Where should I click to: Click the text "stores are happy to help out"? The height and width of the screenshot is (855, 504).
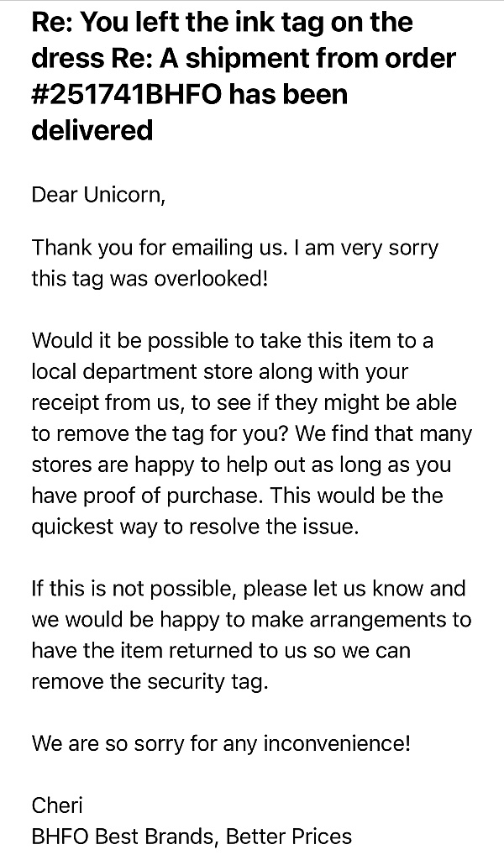pos(153,464)
